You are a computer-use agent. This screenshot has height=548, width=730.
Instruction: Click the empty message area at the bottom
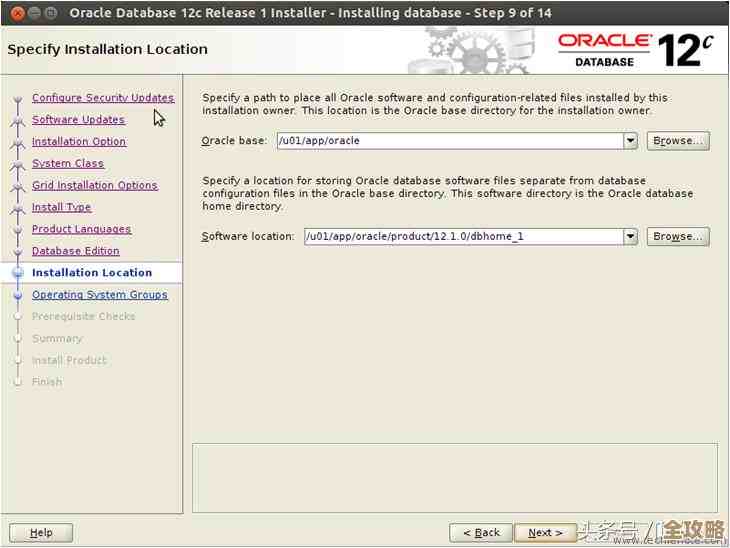455,478
